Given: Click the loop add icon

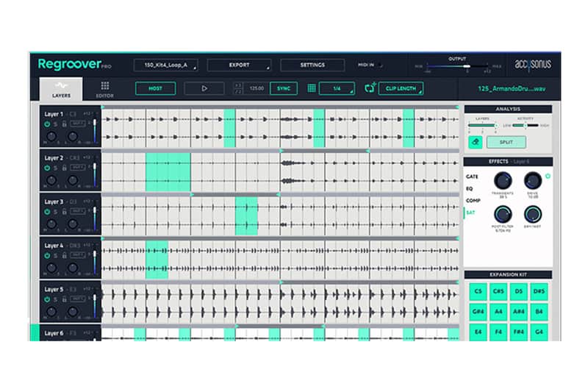Looking at the screenshot, I should coord(370,88).
